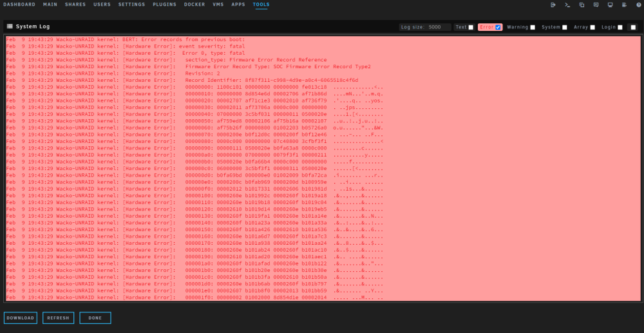644x333 pixels.
Task: Go to the Plugins tab
Action: point(165,5)
